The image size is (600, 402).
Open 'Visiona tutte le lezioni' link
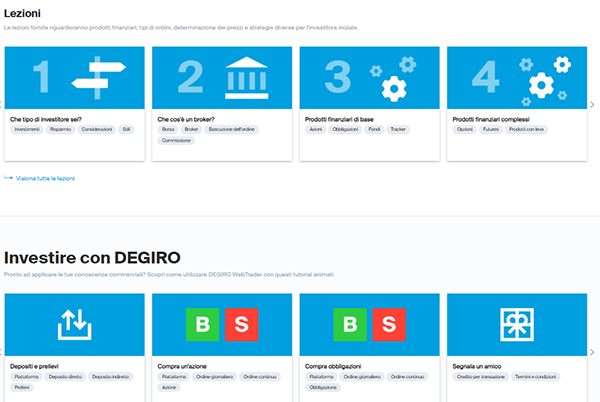[45, 178]
